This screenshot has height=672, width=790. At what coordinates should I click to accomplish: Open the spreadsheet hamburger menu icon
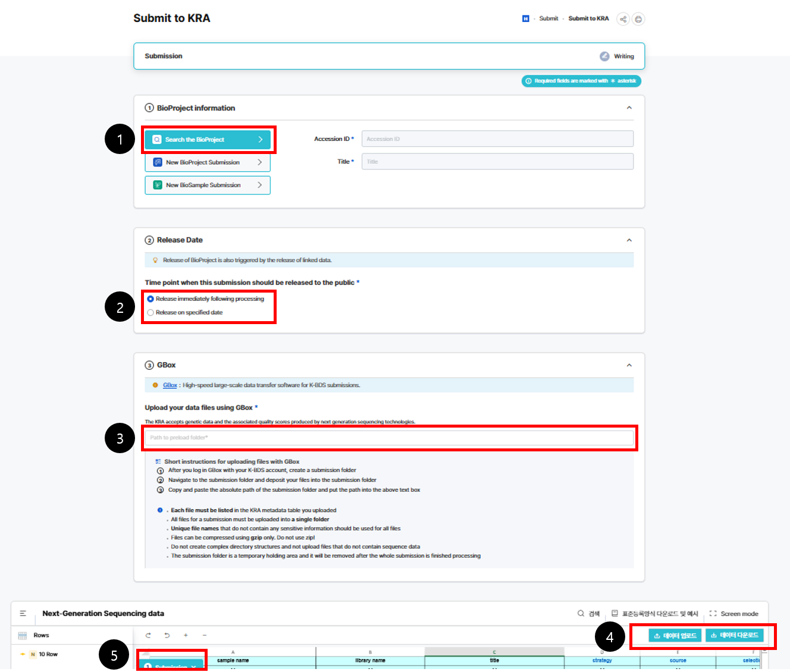click(23, 613)
